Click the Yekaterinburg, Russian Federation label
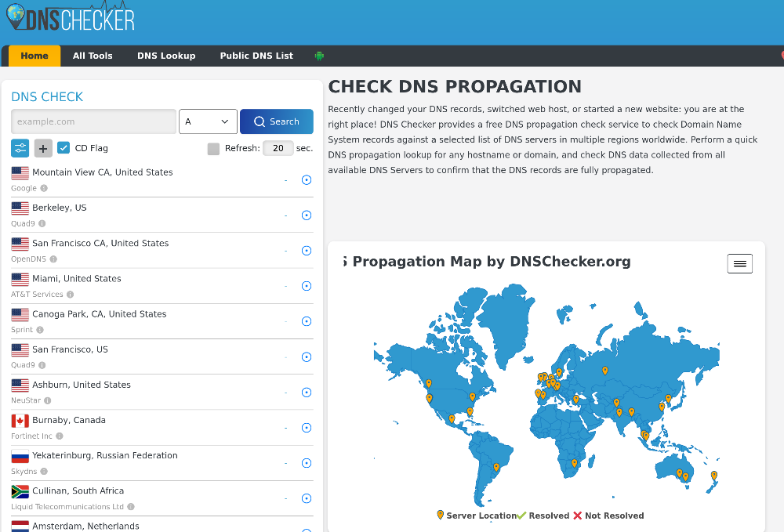 105,455
